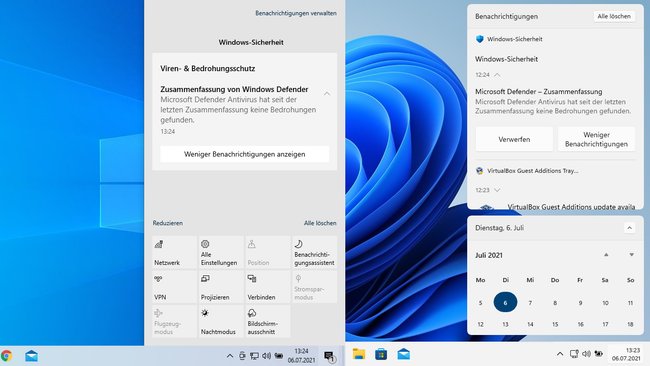Click the Verwerfen button
This screenshot has height=366, width=650.
click(514, 139)
